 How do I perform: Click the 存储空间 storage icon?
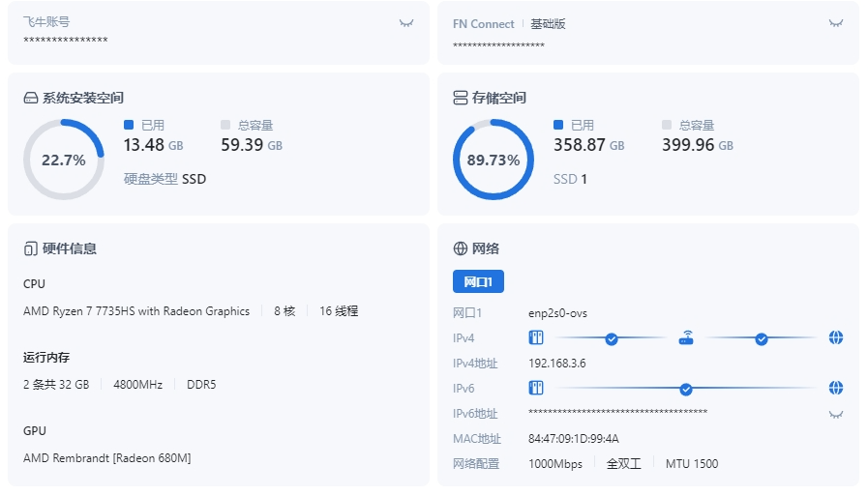(460, 98)
